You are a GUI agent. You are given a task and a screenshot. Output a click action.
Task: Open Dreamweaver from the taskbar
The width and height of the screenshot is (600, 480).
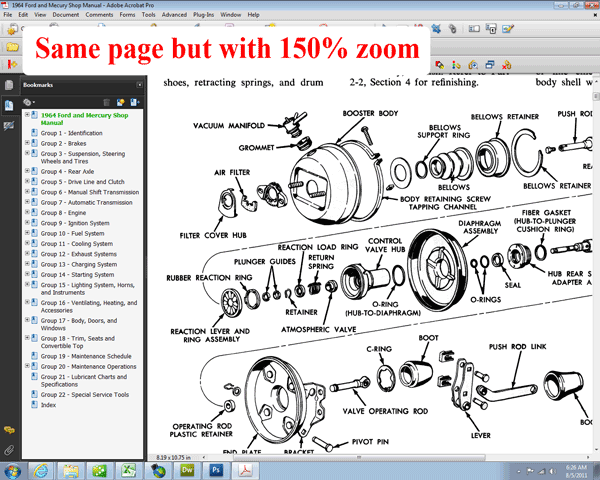coord(187,471)
